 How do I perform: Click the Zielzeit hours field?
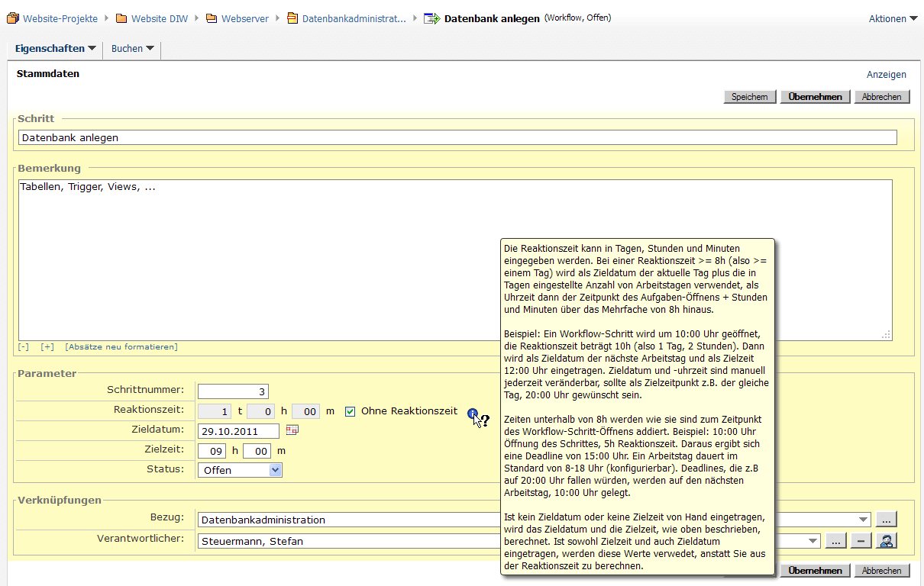212,451
